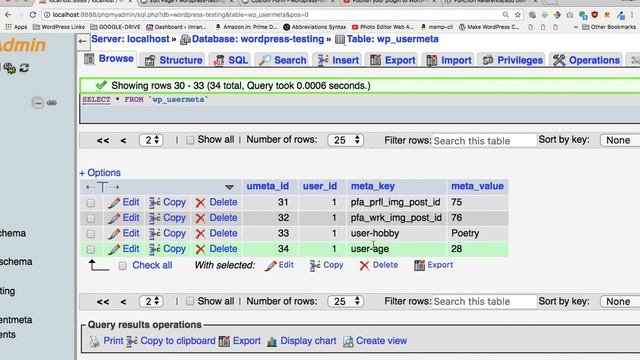
Task: Tick the checkbox for user-age row
Action: pos(91,249)
